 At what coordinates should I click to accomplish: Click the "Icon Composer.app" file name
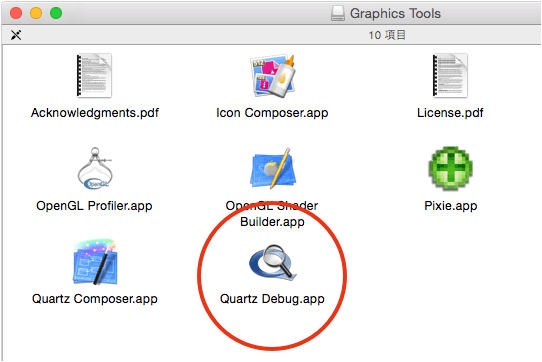pos(272,113)
